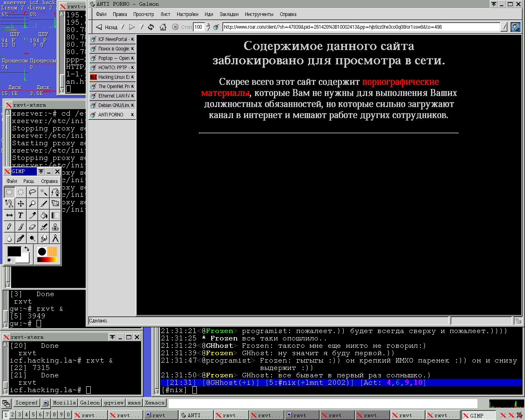This screenshot has width=525, height=420.
Task: Open Galeon forward history dropdown arrow
Action: coord(142,27)
